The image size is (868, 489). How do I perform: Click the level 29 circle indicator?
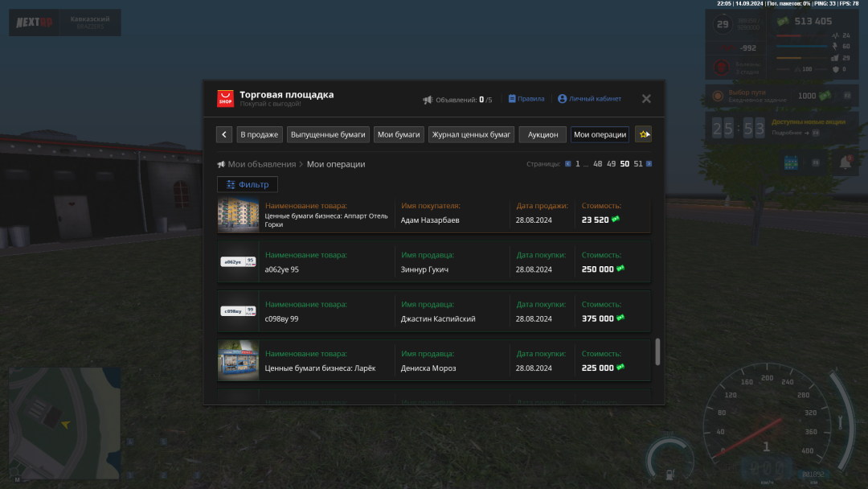[x=723, y=24]
